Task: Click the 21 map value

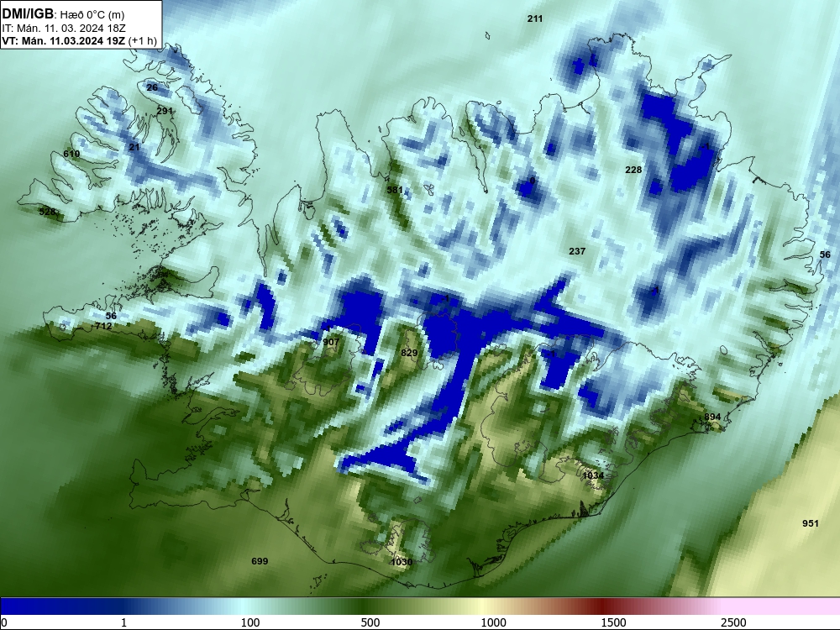Action: (134, 147)
